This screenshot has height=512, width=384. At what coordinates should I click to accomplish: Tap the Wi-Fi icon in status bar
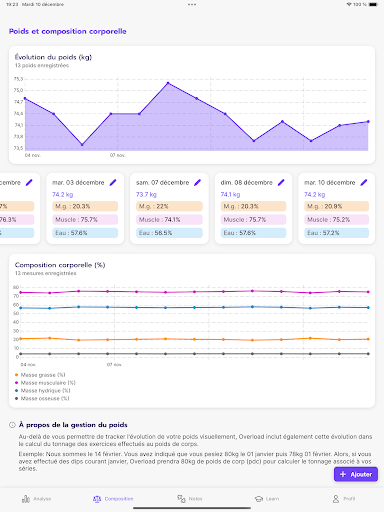click(x=349, y=4)
